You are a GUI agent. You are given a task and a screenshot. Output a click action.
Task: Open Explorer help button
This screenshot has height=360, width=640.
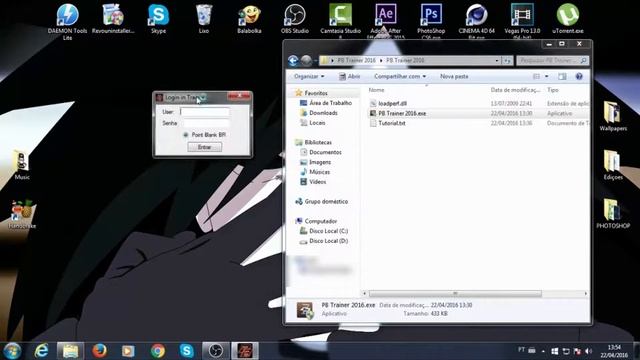pyautogui.click(x=579, y=76)
